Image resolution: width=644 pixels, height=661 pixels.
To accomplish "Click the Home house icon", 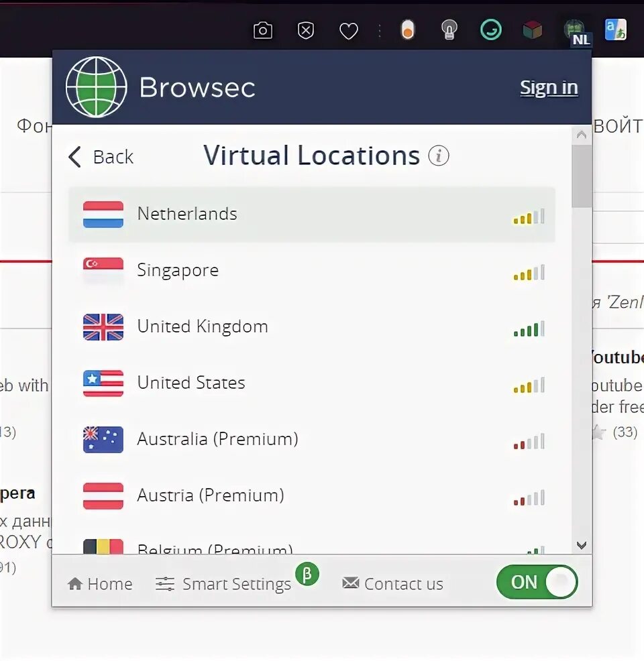I will 75,584.
